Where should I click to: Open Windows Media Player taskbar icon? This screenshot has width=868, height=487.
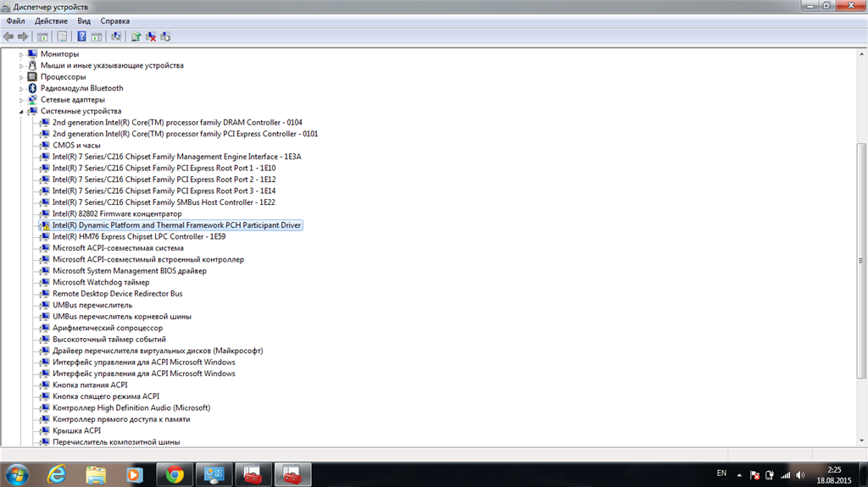pos(135,475)
